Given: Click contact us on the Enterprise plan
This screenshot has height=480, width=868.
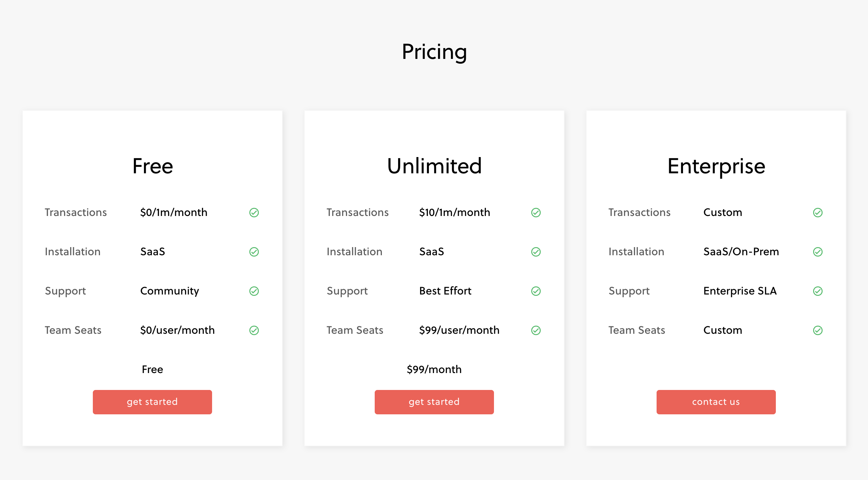Looking at the screenshot, I should pyautogui.click(x=716, y=402).
